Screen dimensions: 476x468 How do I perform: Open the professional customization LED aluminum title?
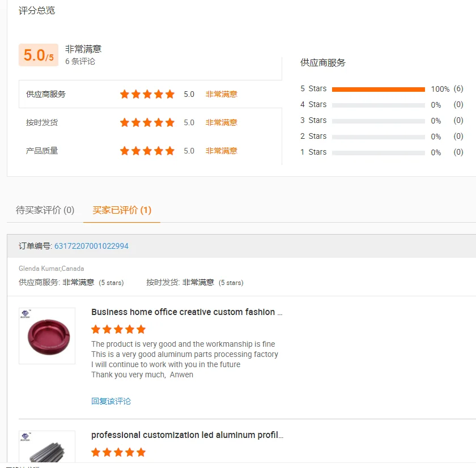coord(187,435)
